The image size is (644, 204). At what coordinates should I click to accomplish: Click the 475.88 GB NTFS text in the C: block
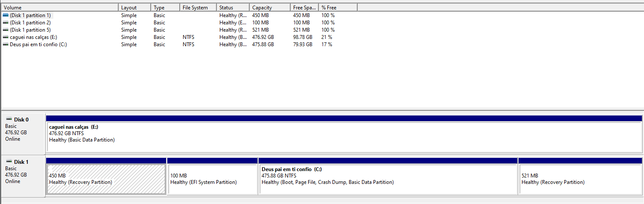coord(279,176)
